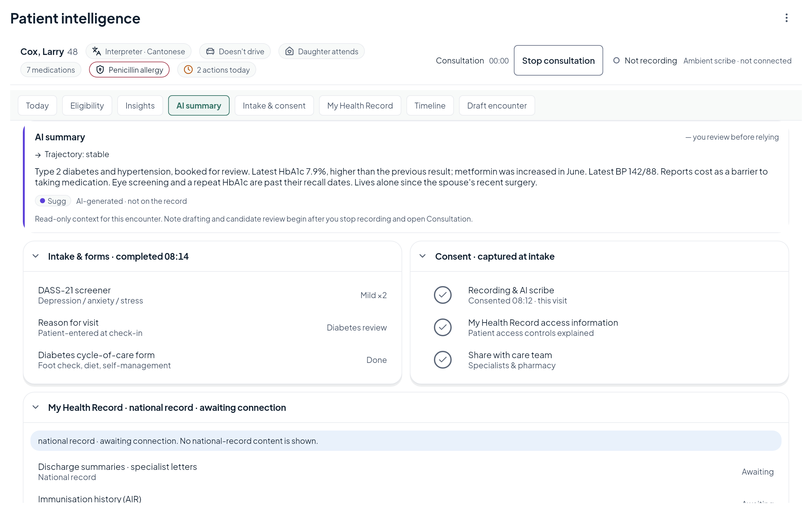Click the Not recording status circle

pyautogui.click(x=616, y=60)
